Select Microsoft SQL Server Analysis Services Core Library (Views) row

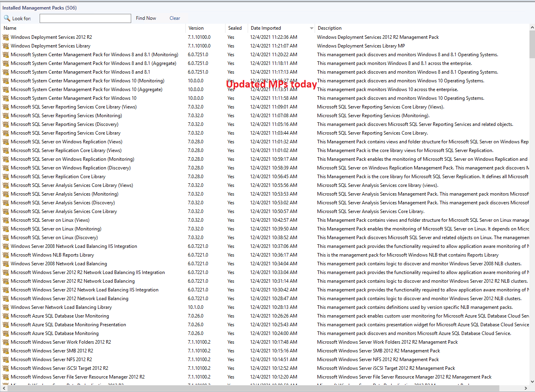[266, 185]
